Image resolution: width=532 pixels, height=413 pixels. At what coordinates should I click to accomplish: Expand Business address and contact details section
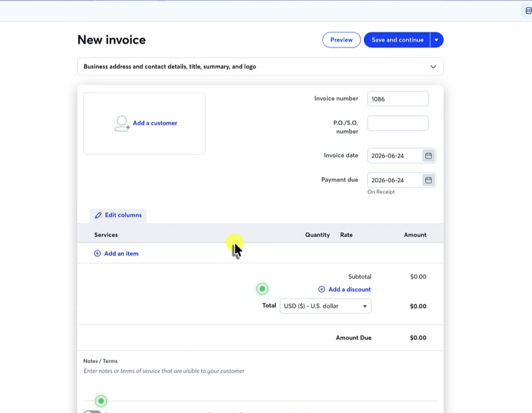(260, 67)
